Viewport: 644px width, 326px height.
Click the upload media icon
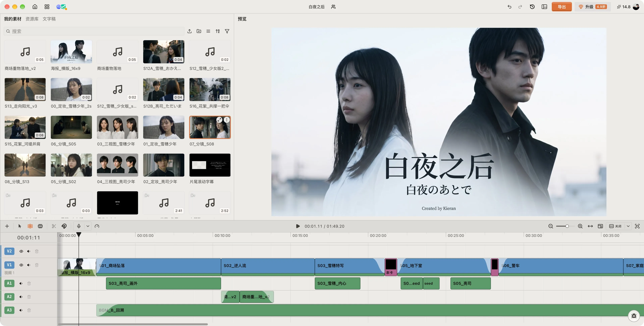(190, 31)
